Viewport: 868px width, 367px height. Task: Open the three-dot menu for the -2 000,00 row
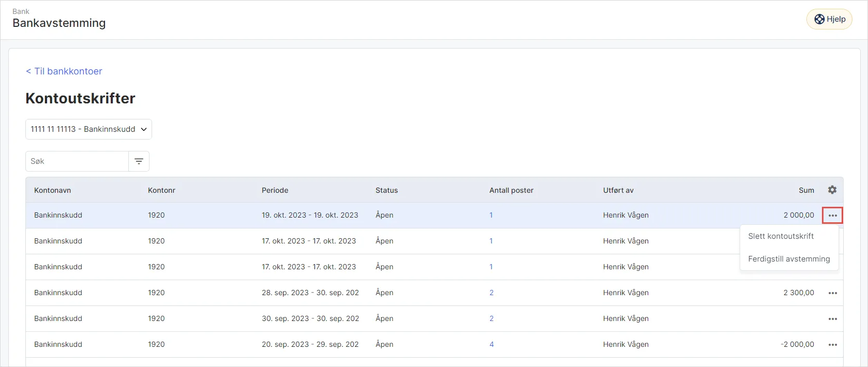click(x=832, y=345)
